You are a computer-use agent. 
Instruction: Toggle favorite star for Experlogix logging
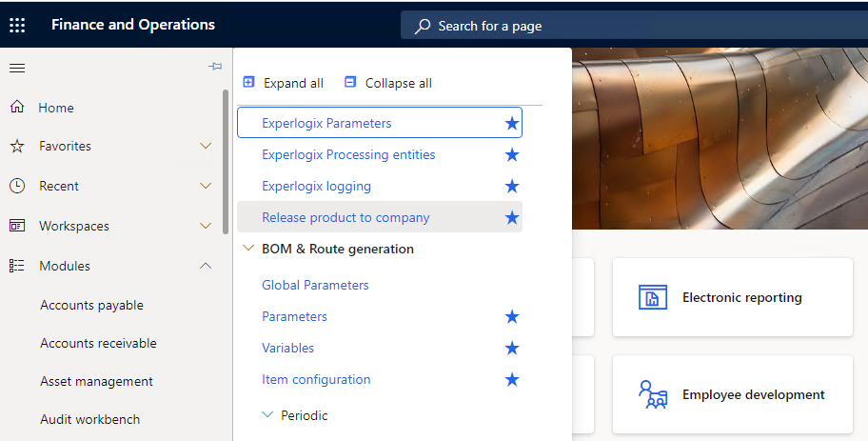(x=512, y=186)
